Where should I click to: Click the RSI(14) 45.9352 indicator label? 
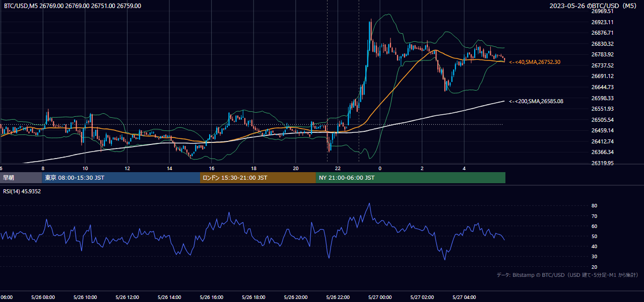(22, 191)
